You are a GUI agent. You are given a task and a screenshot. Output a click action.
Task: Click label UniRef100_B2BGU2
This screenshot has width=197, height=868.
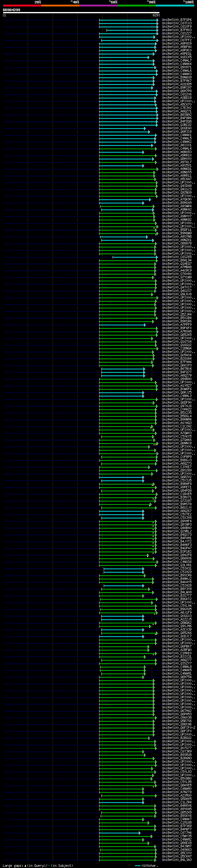177,738
